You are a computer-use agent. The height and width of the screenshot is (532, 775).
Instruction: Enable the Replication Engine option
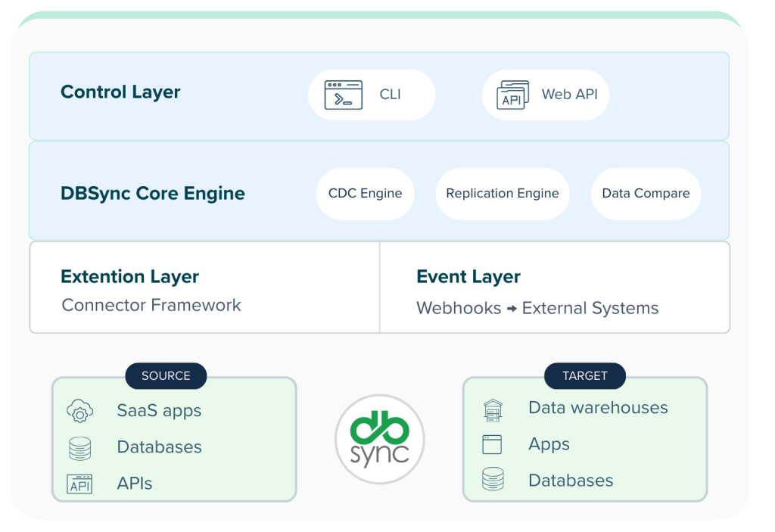(x=502, y=194)
